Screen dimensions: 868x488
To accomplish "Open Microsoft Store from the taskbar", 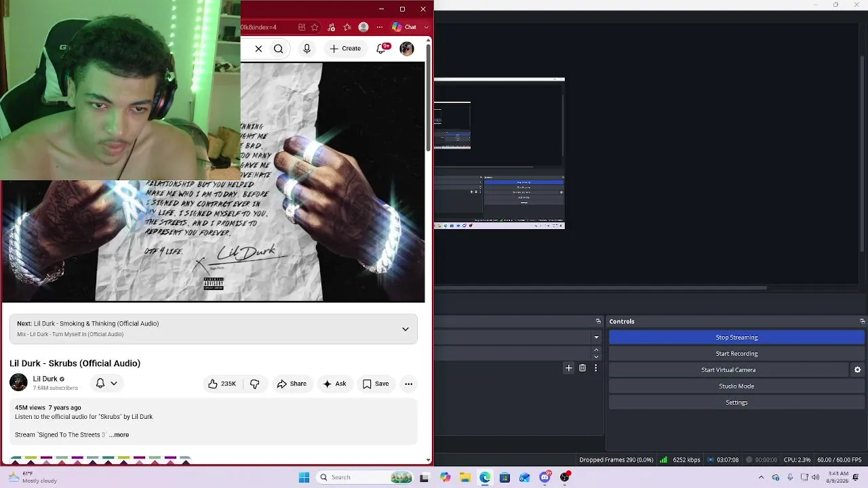I will pyautogui.click(x=505, y=477).
